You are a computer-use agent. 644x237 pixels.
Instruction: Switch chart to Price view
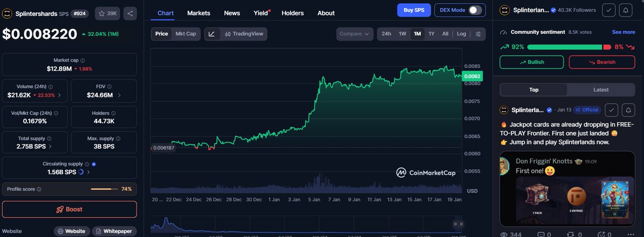pos(162,34)
